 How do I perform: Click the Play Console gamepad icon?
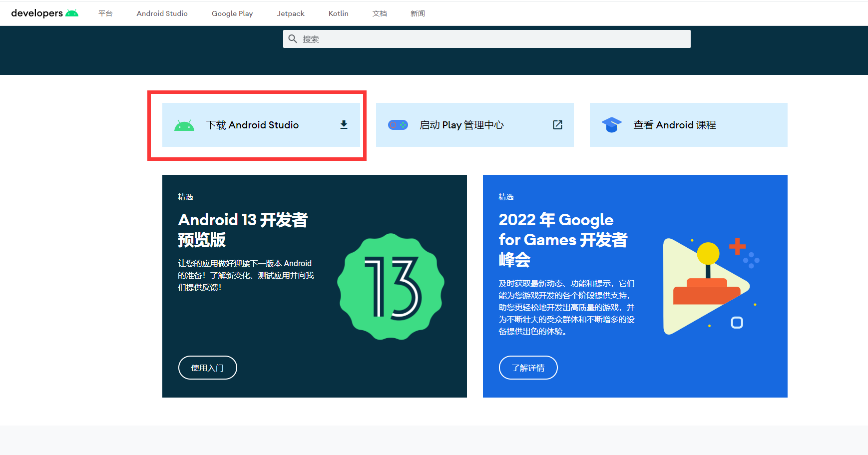pos(398,125)
